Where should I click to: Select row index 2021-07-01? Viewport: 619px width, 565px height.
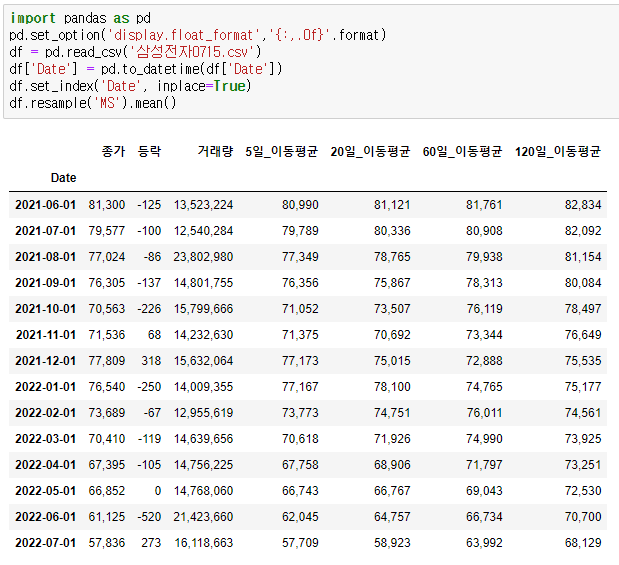pyautogui.click(x=45, y=231)
